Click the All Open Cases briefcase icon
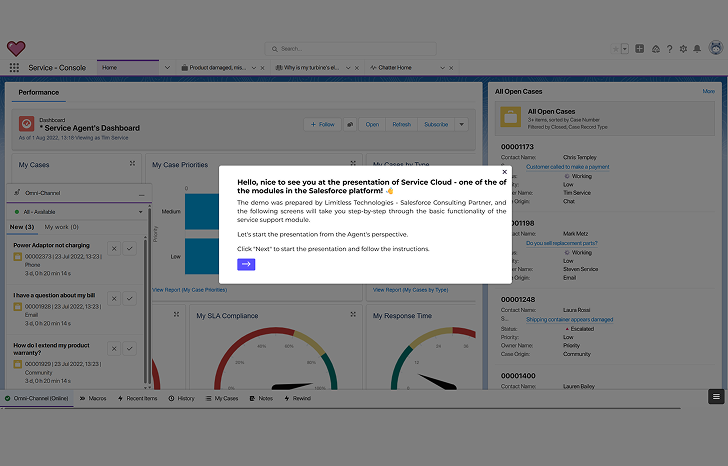Screen dimensions: 728x466 click(510, 117)
